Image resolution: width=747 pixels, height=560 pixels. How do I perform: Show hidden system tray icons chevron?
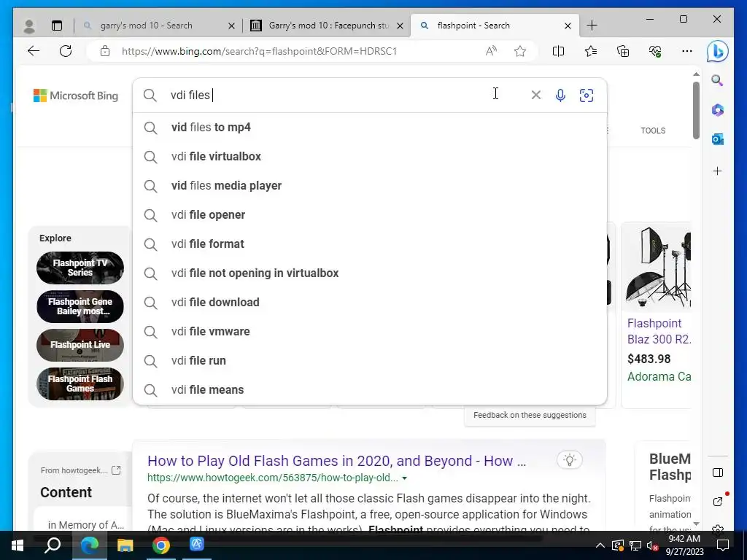600,545
